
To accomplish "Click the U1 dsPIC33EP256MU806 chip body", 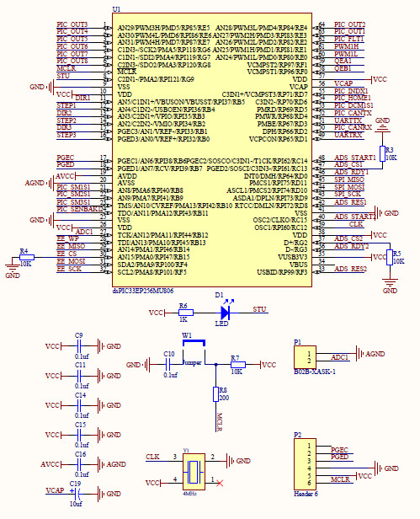I will coord(212,150).
